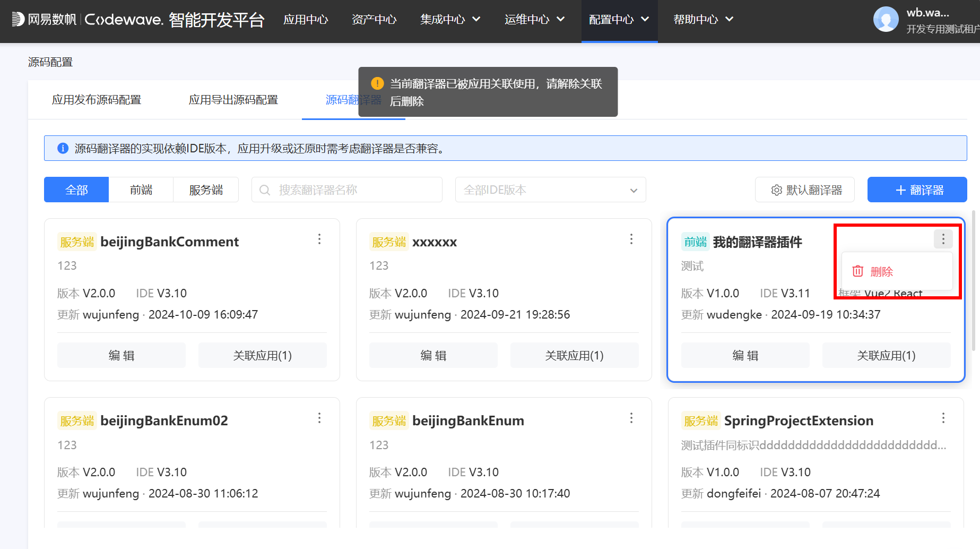Screen dimensions: 980x549
Task: Click the user avatar icon
Action: 886,20
